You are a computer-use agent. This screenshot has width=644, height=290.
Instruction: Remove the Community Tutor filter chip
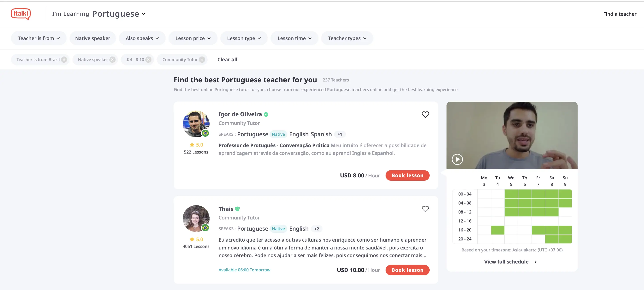202,59
